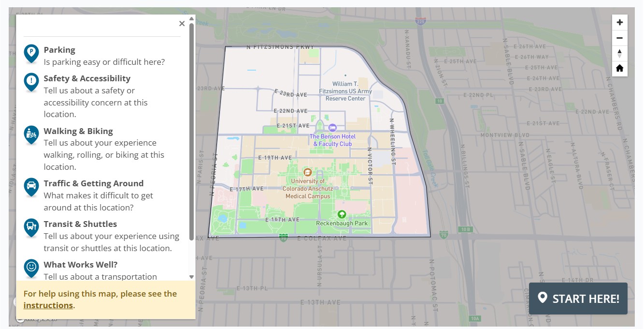This screenshot has height=329, width=644.
Task: Zoom in on the map
Action: pos(620,22)
